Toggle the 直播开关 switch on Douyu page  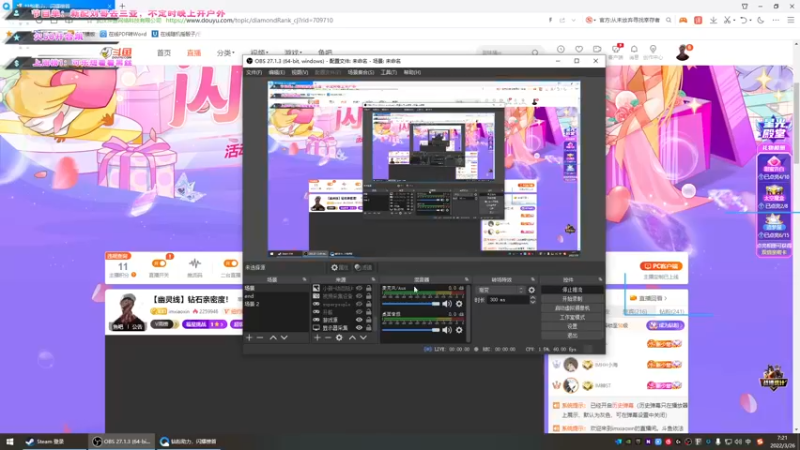click(x=159, y=263)
